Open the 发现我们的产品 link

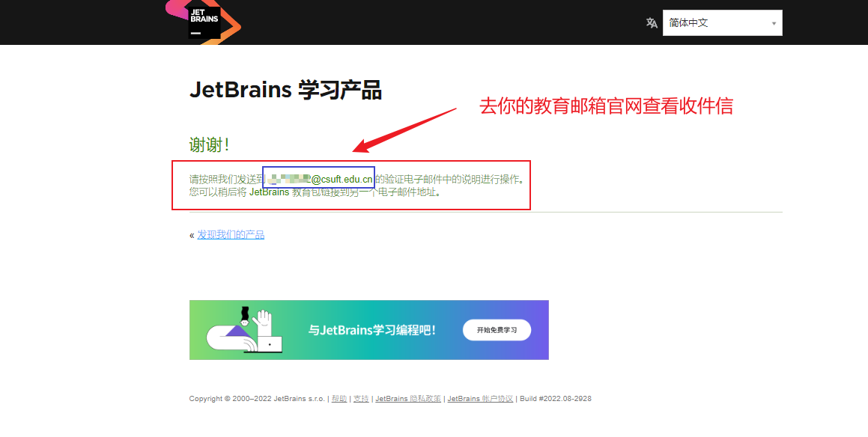pos(231,235)
